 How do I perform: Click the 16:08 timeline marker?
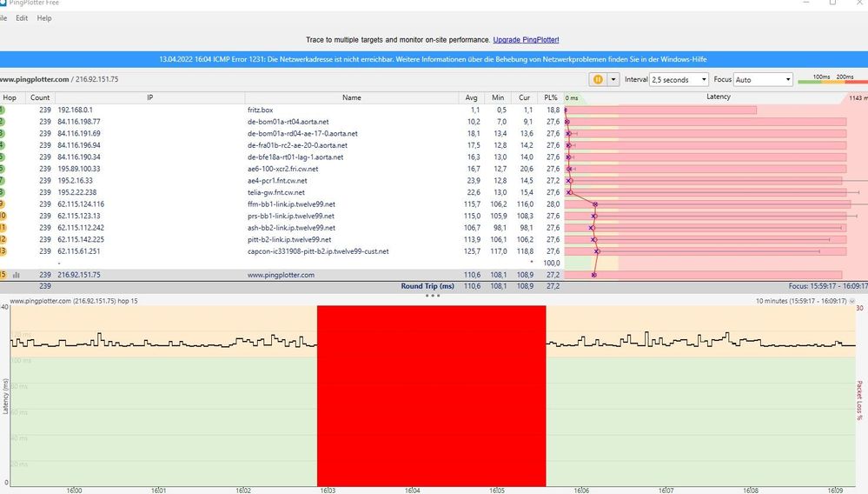pos(751,491)
